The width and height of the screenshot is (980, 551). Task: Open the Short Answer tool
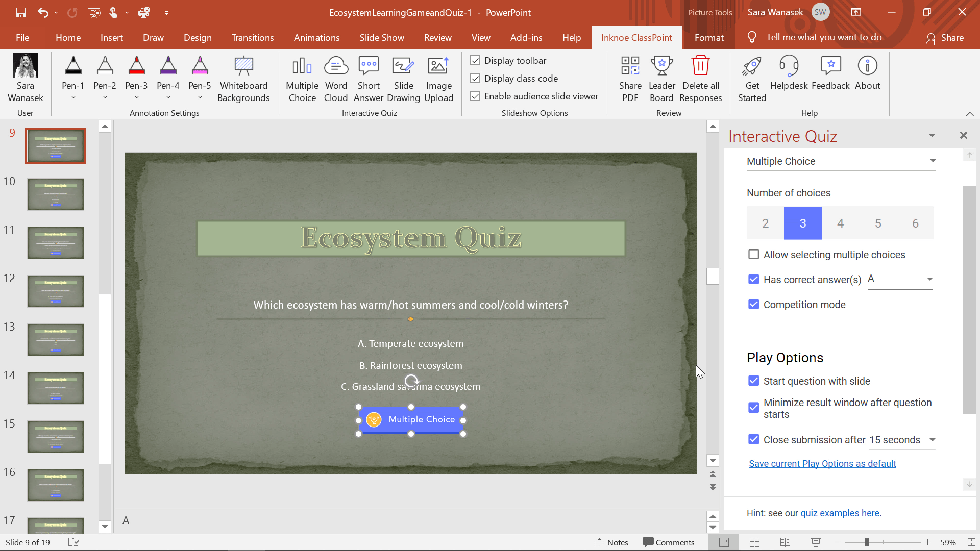369,76
